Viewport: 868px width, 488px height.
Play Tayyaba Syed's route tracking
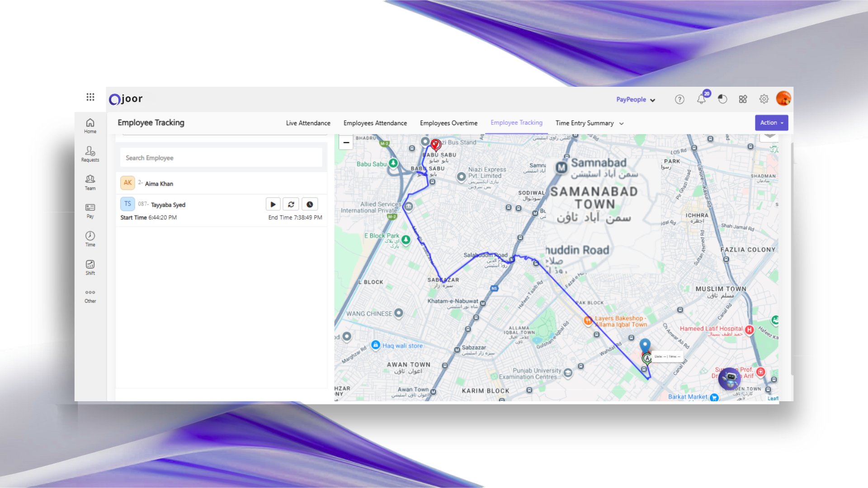[x=273, y=204]
